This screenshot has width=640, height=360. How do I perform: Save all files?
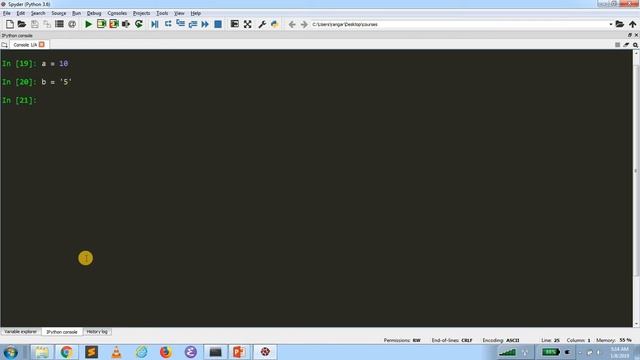(47, 24)
